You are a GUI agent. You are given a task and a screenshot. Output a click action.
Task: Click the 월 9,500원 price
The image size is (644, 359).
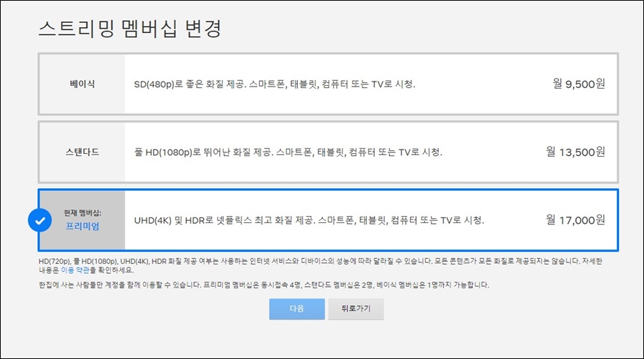(579, 84)
